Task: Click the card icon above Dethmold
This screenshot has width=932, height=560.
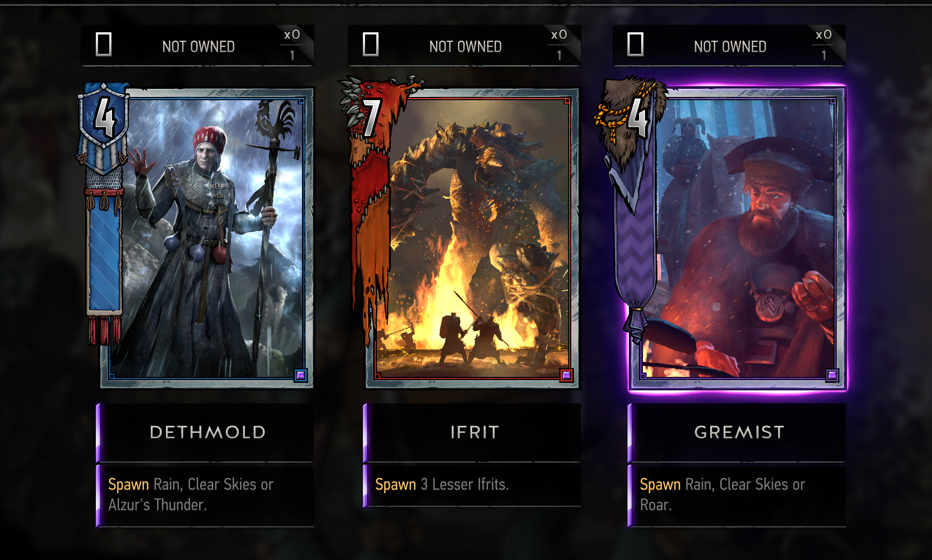Action: pyautogui.click(x=103, y=44)
